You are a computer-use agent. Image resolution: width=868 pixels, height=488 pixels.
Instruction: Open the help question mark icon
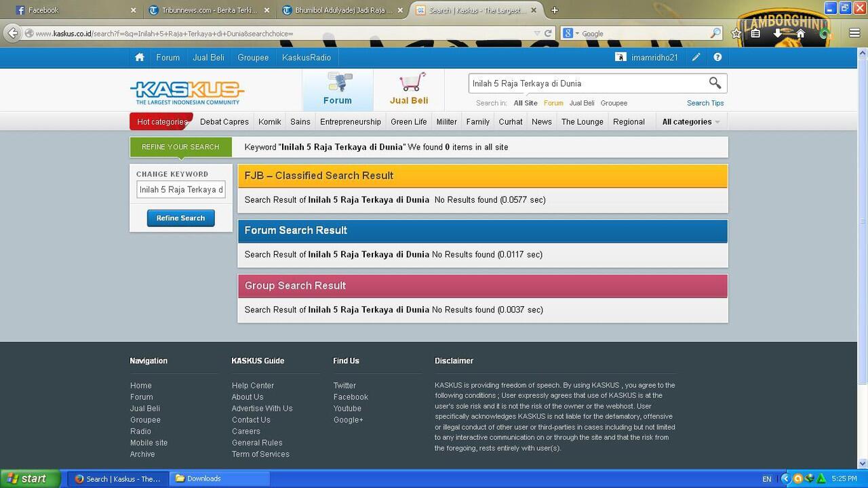(x=717, y=58)
